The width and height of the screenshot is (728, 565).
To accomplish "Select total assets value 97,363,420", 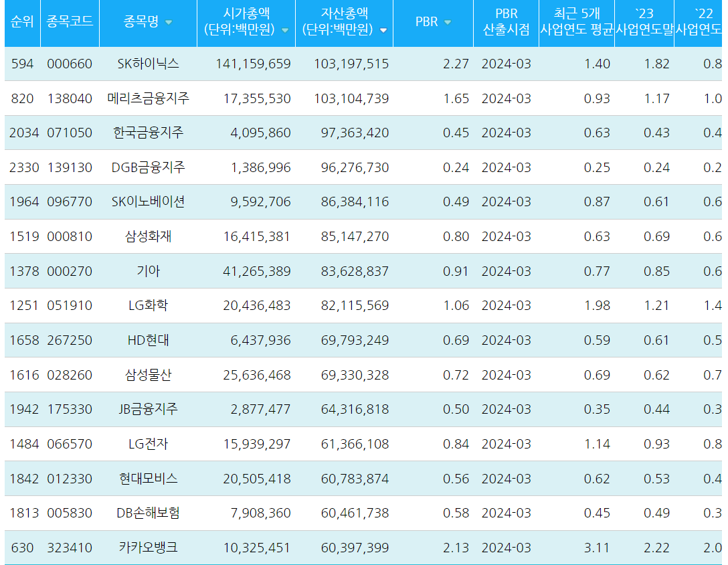I will tap(355, 133).
